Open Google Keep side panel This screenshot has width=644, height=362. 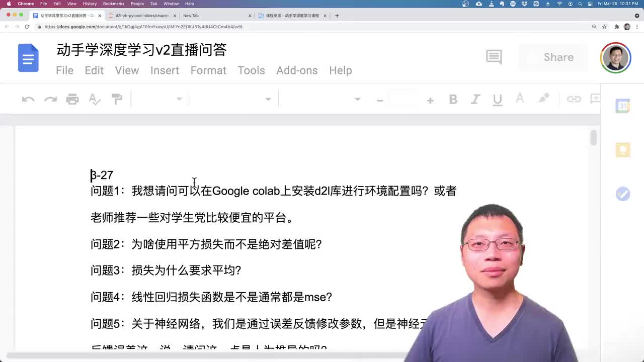pyautogui.click(x=623, y=150)
